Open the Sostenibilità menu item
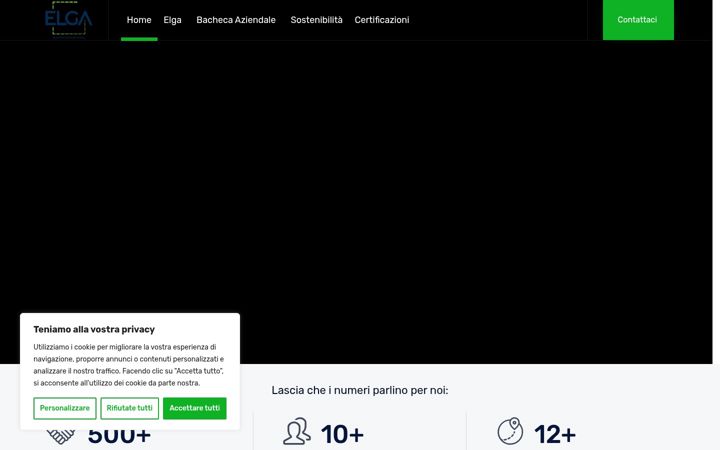This screenshot has height=450, width=720. point(316,20)
